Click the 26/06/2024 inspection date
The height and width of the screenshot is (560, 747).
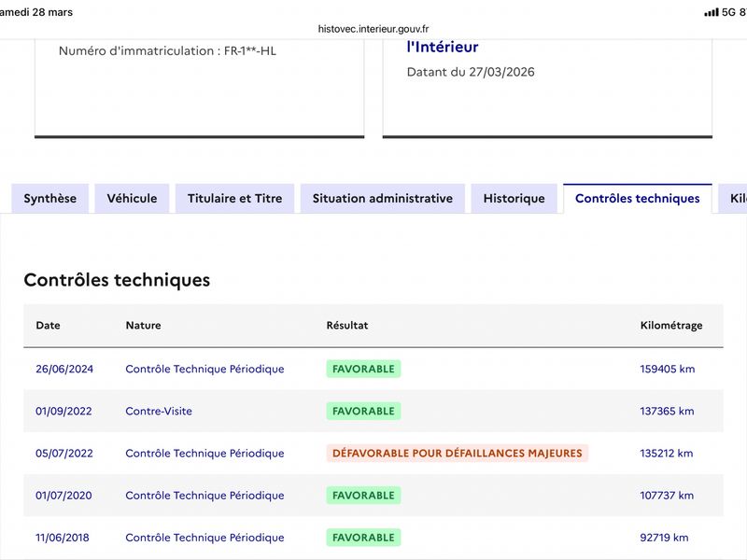click(64, 369)
